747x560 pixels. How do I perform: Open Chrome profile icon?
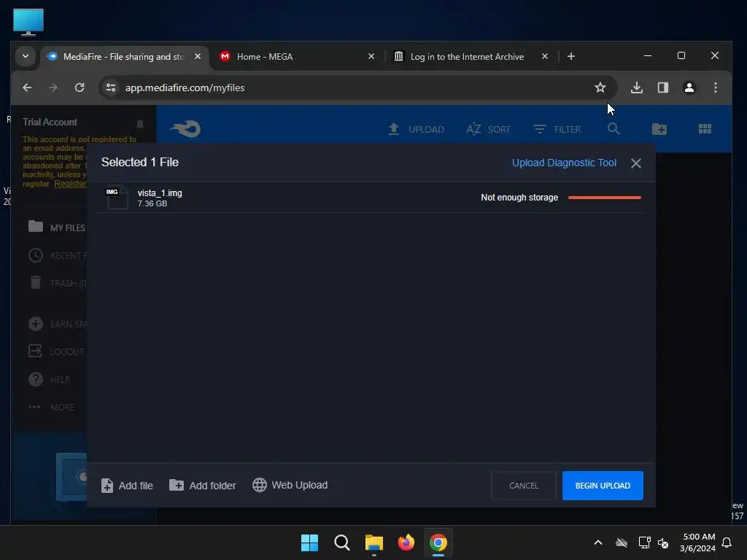[x=689, y=87]
